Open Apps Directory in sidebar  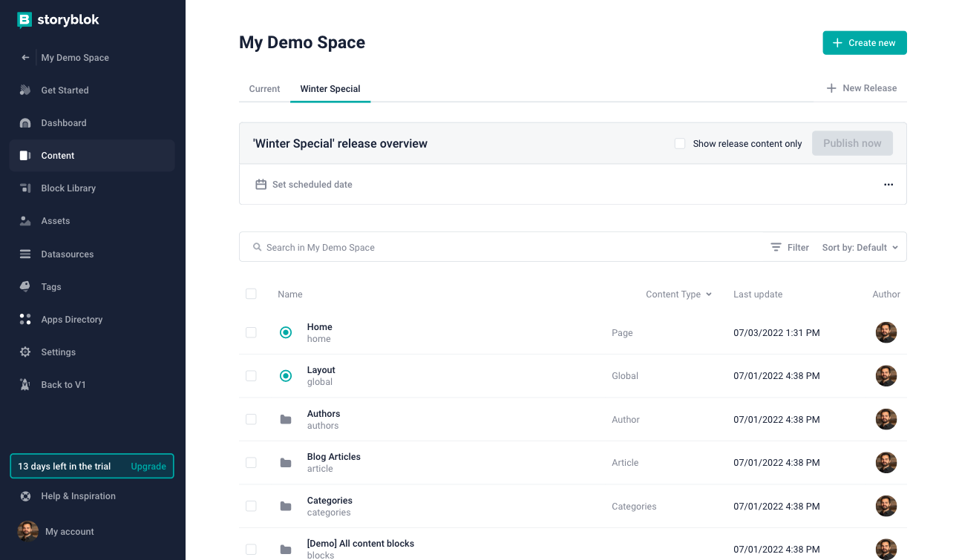pos(92,319)
